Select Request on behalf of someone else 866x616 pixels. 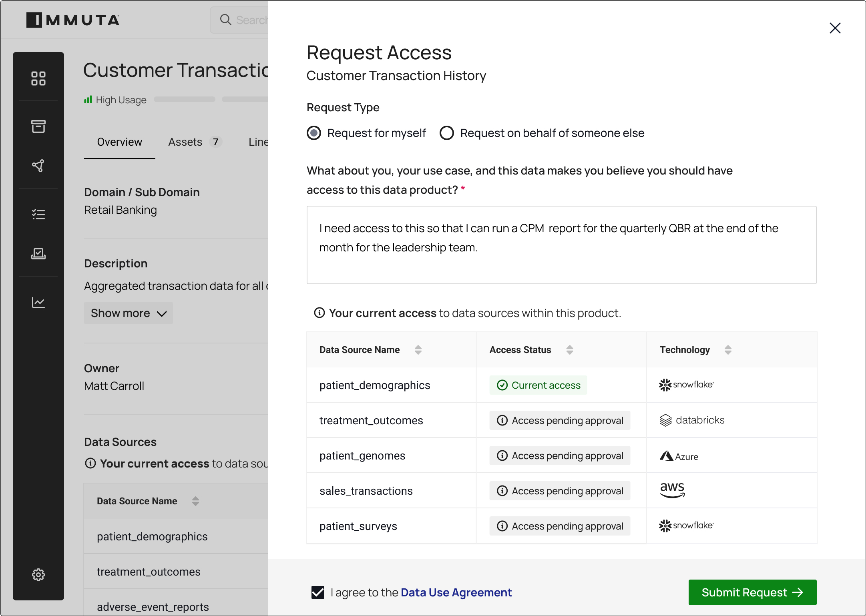coord(447,133)
